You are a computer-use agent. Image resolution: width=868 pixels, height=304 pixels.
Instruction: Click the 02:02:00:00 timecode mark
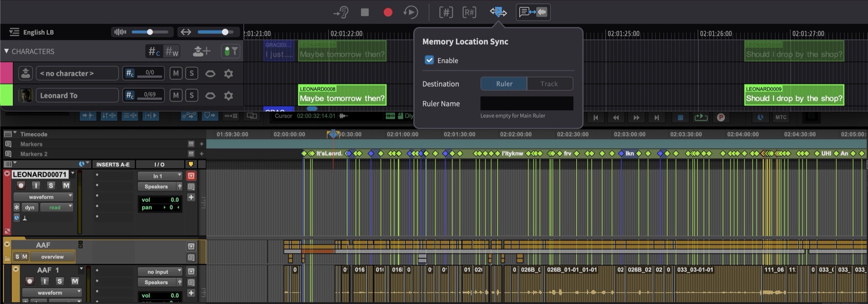coord(515,134)
